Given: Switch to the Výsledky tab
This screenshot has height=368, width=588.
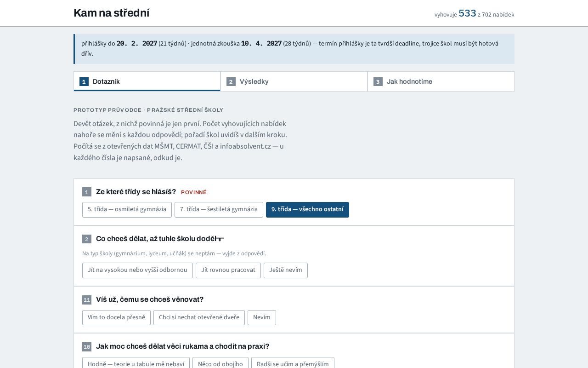Looking at the screenshot, I should [x=294, y=81].
